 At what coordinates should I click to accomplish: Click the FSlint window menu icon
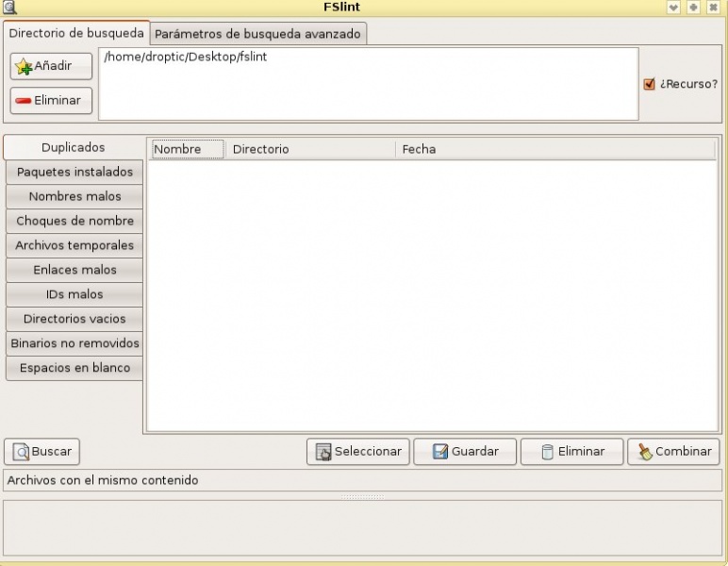9,8
